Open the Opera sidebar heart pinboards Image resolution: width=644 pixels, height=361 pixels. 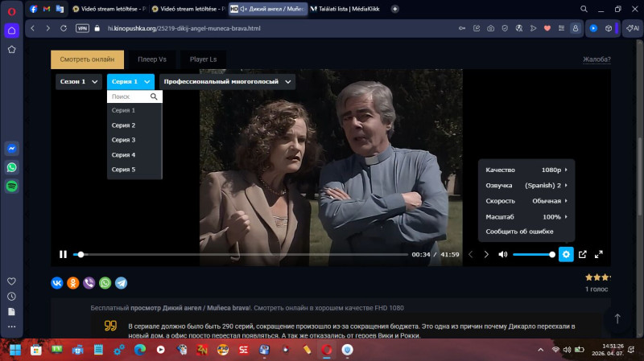[11, 281]
